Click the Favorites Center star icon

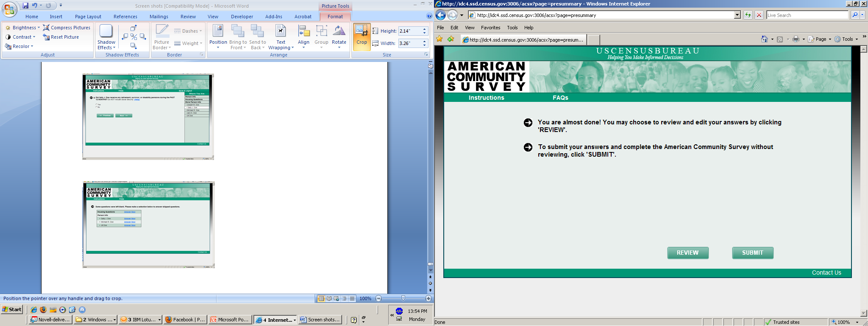440,39
